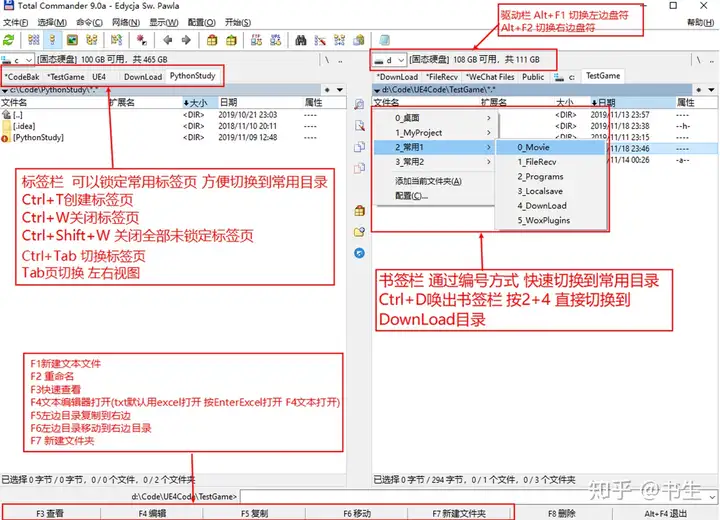Click the Pack files toolbar icon
This screenshot has height=520, width=720.
click(212, 40)
